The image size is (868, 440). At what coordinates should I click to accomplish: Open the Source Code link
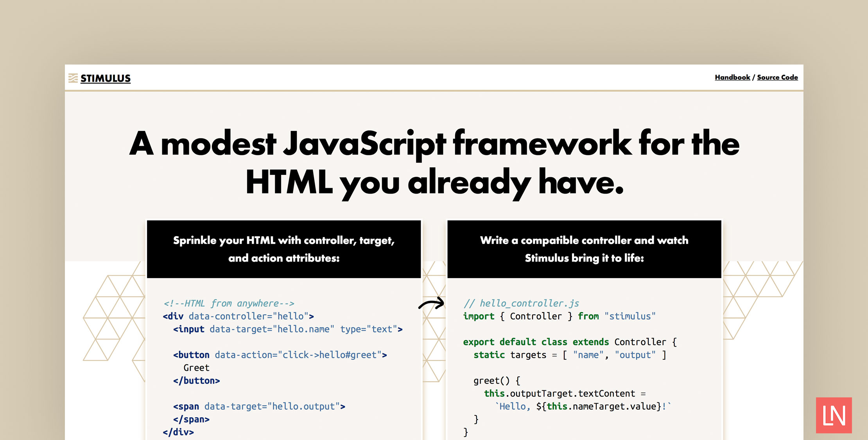[x=778, y=77]
